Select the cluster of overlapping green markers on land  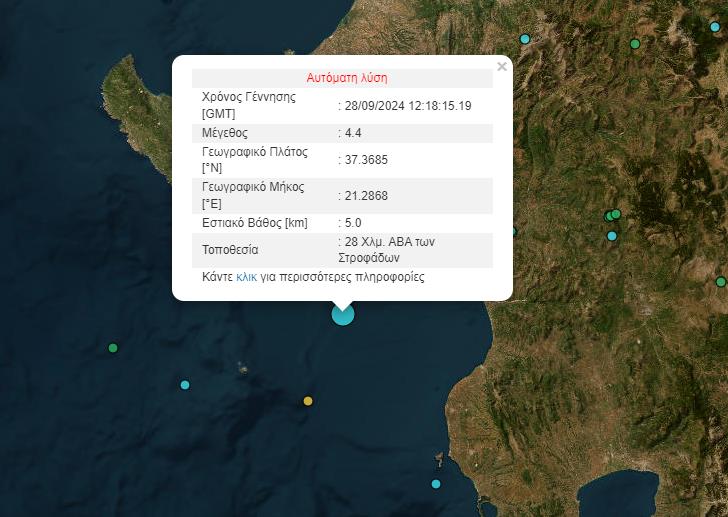point(613,215)
